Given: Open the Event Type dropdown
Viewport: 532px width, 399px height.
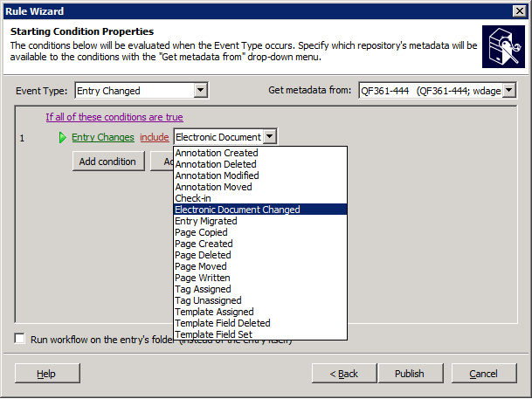Looking at the screenshot, I should (200, 90).
